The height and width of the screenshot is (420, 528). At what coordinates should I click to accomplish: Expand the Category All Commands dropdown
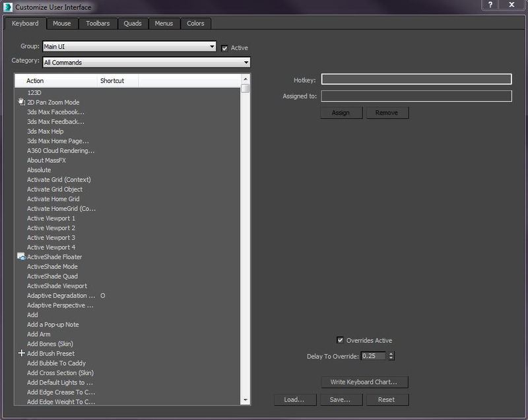(x=147, y=62)
